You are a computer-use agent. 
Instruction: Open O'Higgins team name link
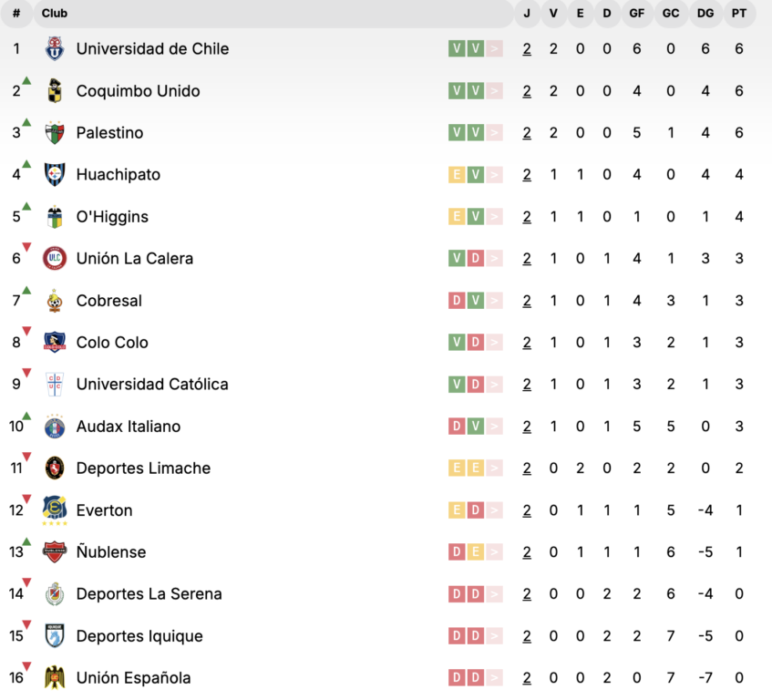pos(112,217)
